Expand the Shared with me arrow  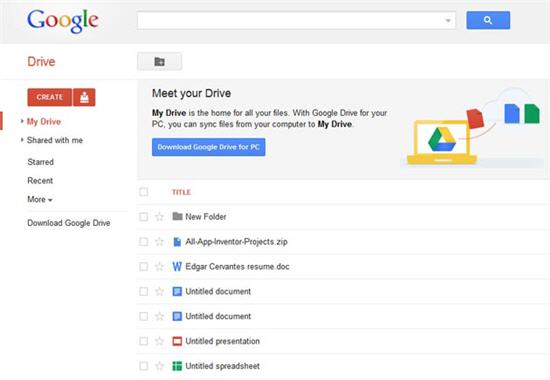tap(22, 140)
